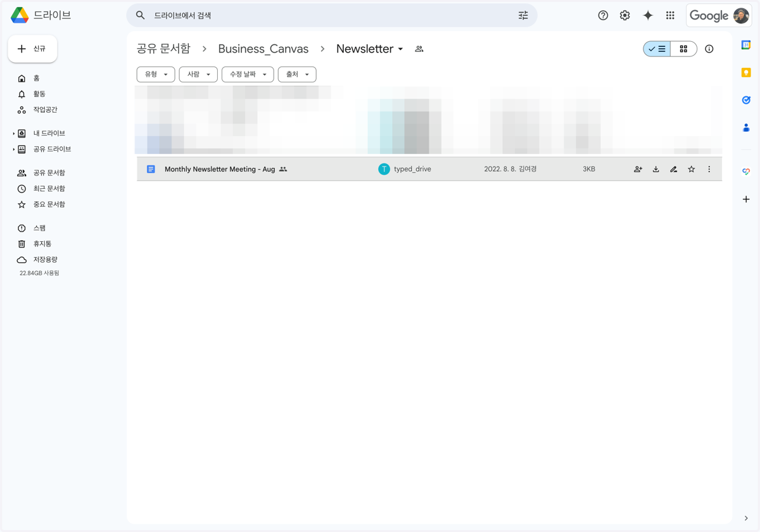Navigate to Business_Canvas breadcrumb
The width and height of the screenshot is (760, 532).
pyautogui.click(x=263, y=49)
